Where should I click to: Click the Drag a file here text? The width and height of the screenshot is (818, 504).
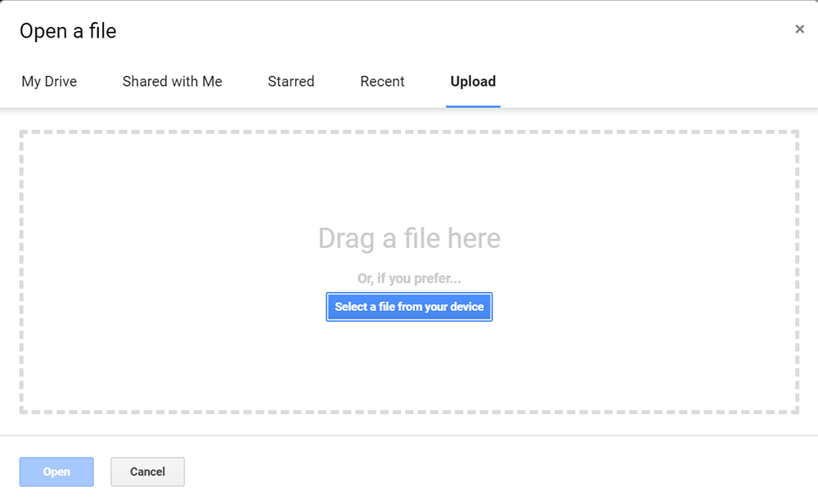tap(409, 239)
